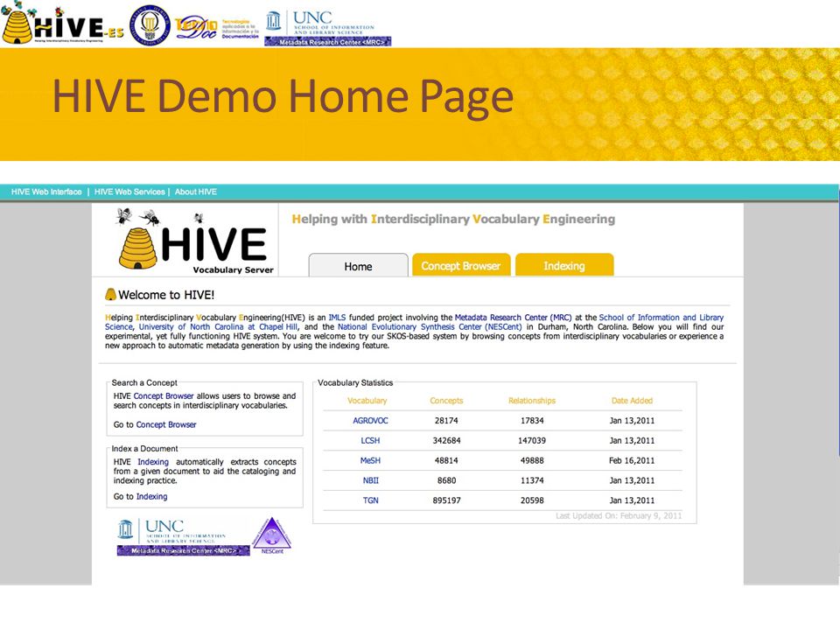Click the Welcome to HIVE! heading
The image size is (840, 630).
[166, 295]
